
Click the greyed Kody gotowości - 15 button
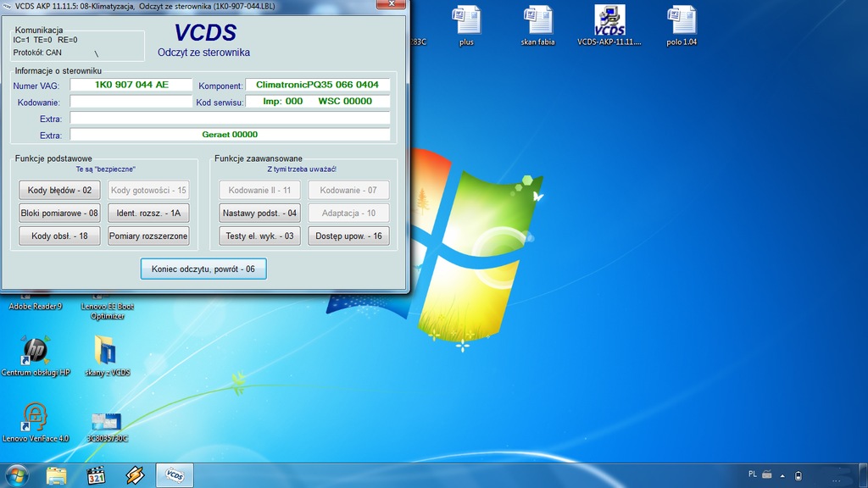(x=148, y=191)
